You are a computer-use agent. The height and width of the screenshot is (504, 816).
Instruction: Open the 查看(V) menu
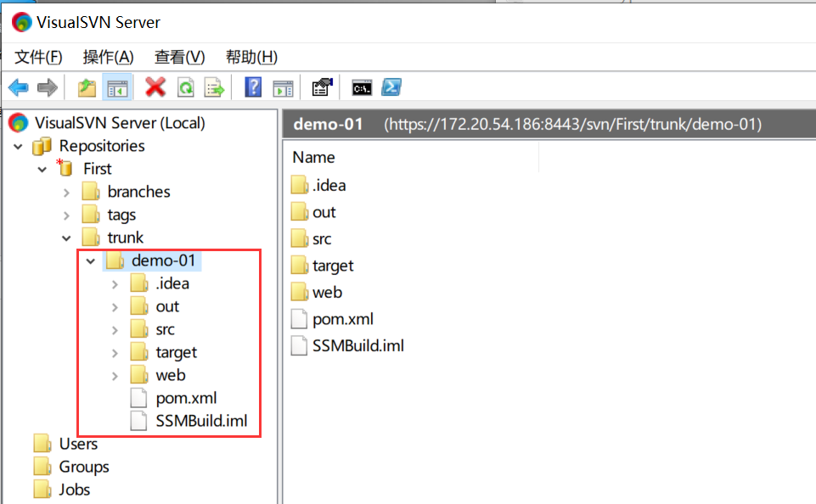(x=180, y=57)
